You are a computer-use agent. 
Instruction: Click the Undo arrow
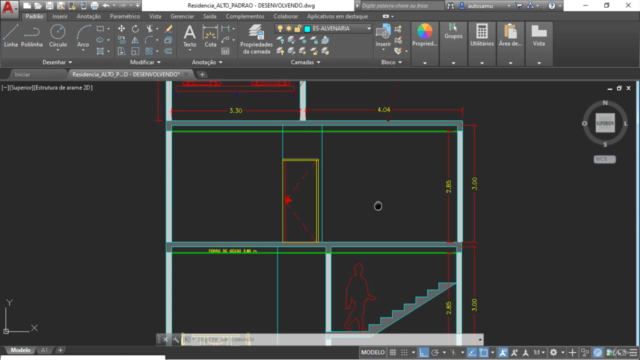[x=106, y=6]
